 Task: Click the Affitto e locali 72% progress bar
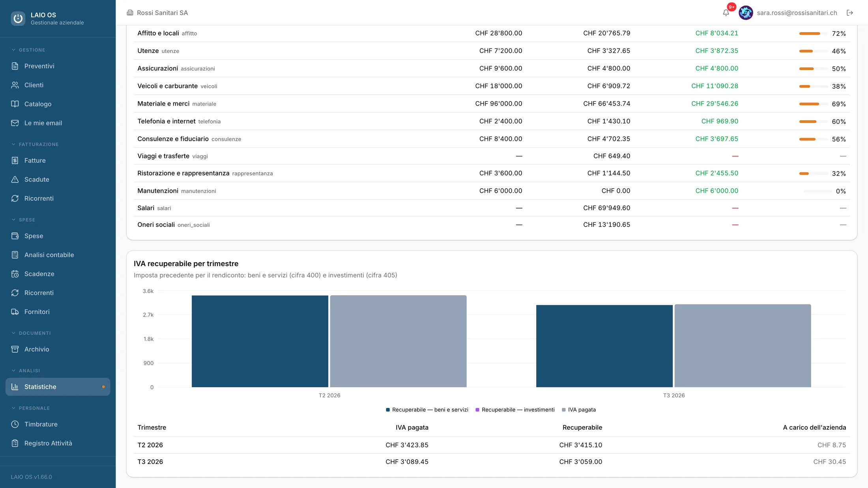tap(813, 34)
